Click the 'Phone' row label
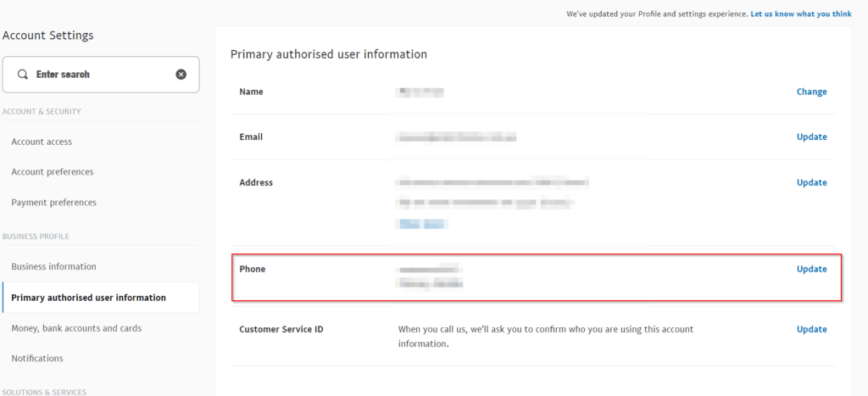This screenshot has height=396, width=868. click(x=253, y=269)
